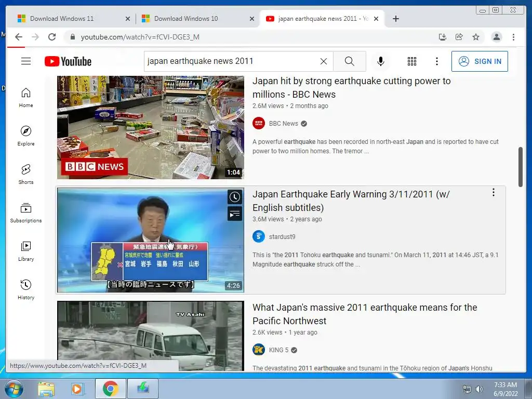
Task: Visit the stardust9 channel name link
Action: (x=282, y=236)
